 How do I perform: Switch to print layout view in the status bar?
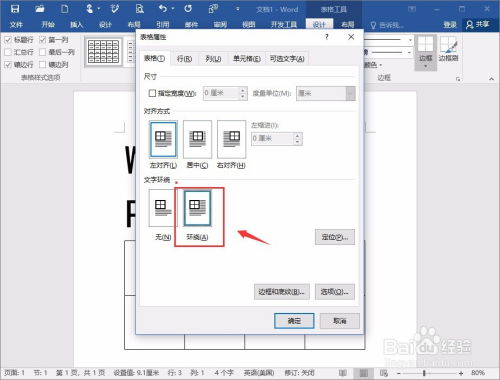tap(364, 372)
